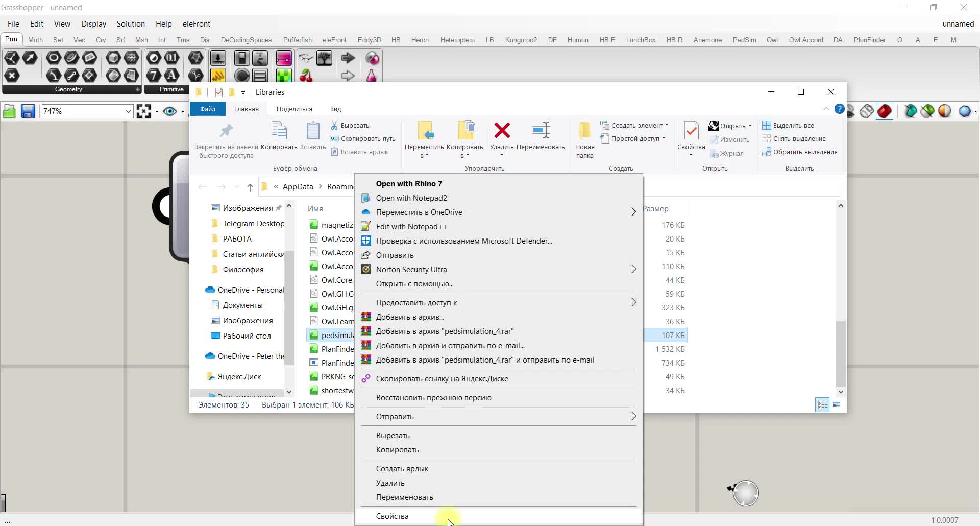Expand 'Предоставить доступ к' submenu
The image size is (980, 526).
tap(633, 302)
